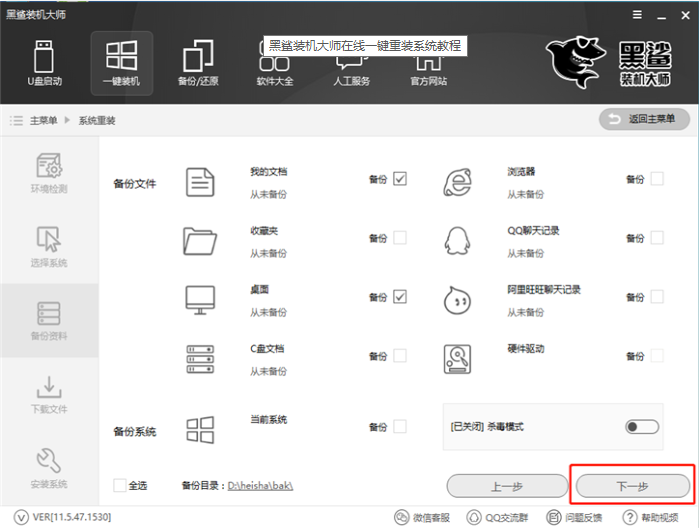Select the 一键装机 icon

click(x=121, y=62)
